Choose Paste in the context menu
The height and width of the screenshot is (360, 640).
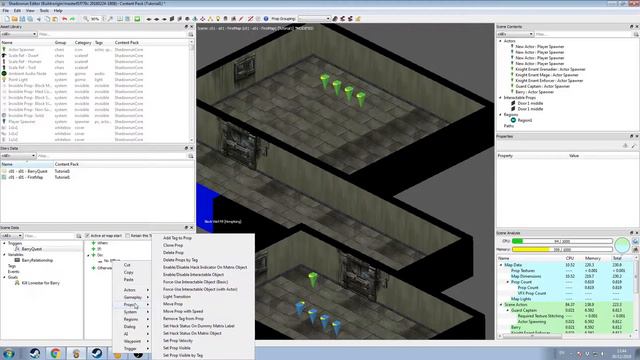(129, 280)
